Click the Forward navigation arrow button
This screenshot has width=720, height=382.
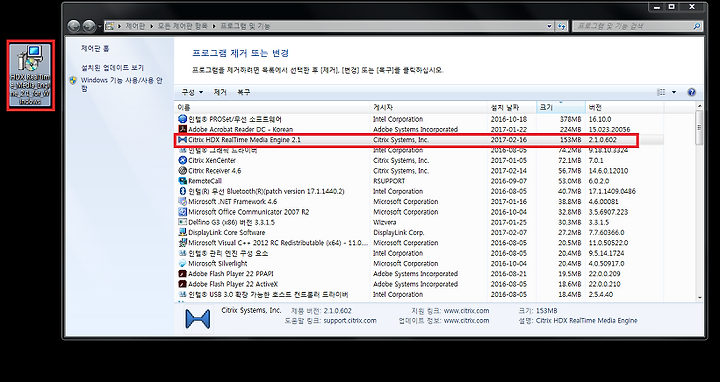point(89,26)
